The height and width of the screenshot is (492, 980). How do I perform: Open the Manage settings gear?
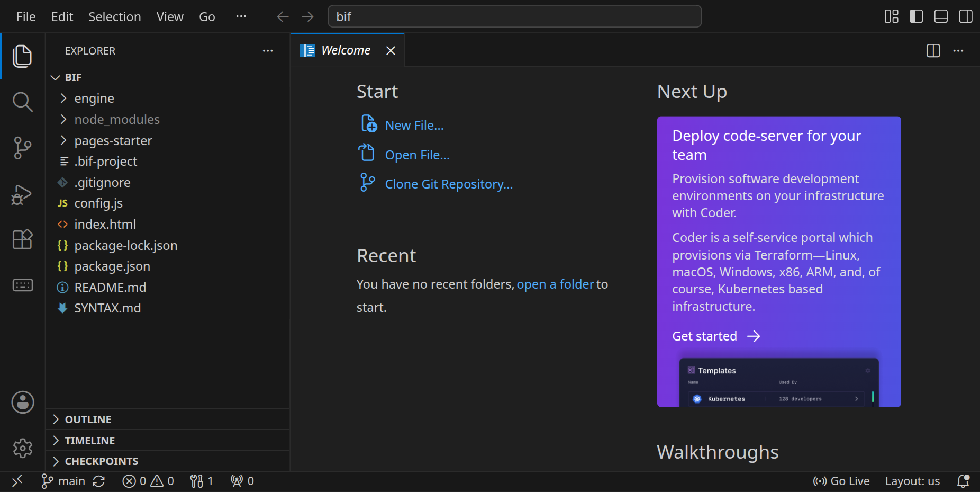pos(23,448)
